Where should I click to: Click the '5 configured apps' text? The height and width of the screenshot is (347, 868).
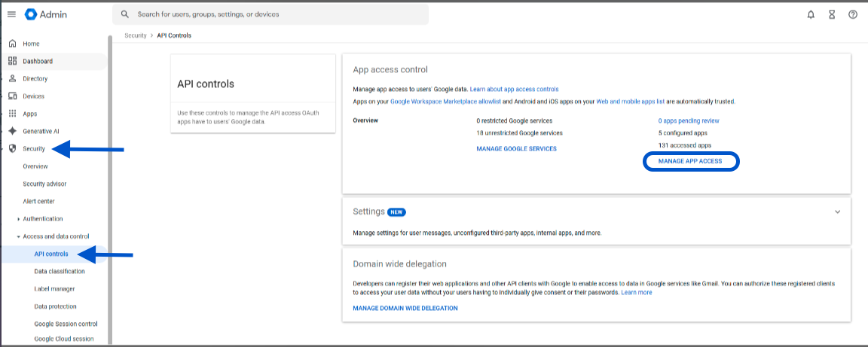(x=682, y=132)
